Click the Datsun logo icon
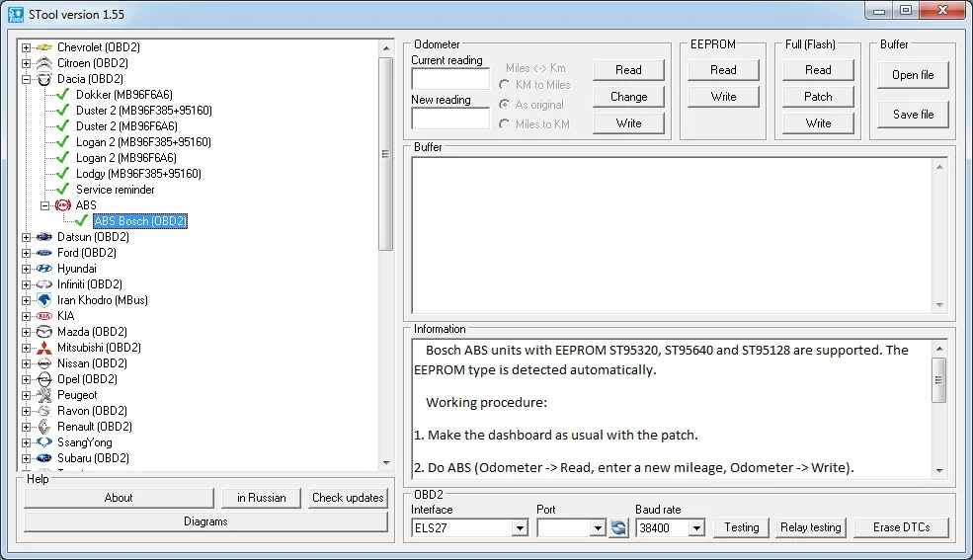The width and height of the screenshot is (973, 560). click(44, 237)
